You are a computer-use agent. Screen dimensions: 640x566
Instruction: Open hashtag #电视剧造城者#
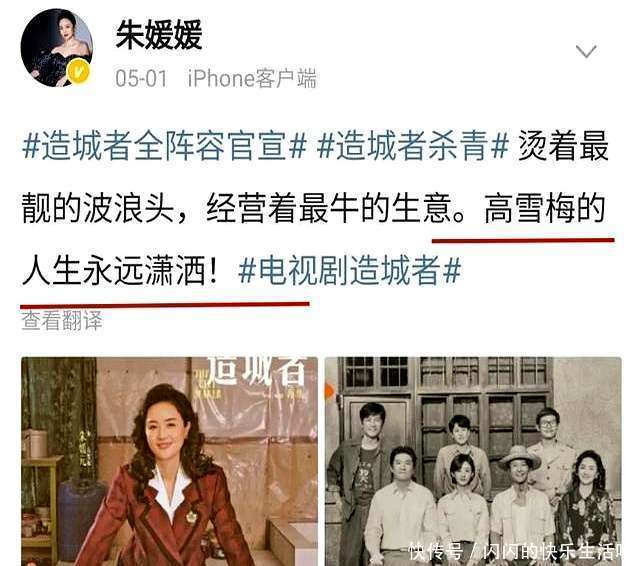point(349,270)
